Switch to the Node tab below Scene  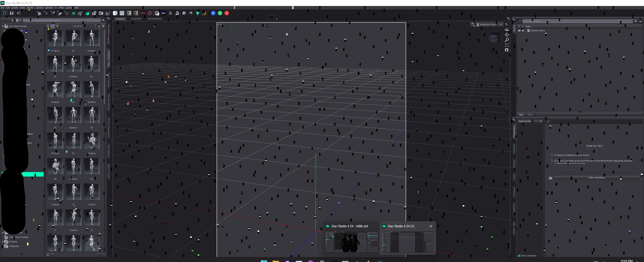click(530, 115)
